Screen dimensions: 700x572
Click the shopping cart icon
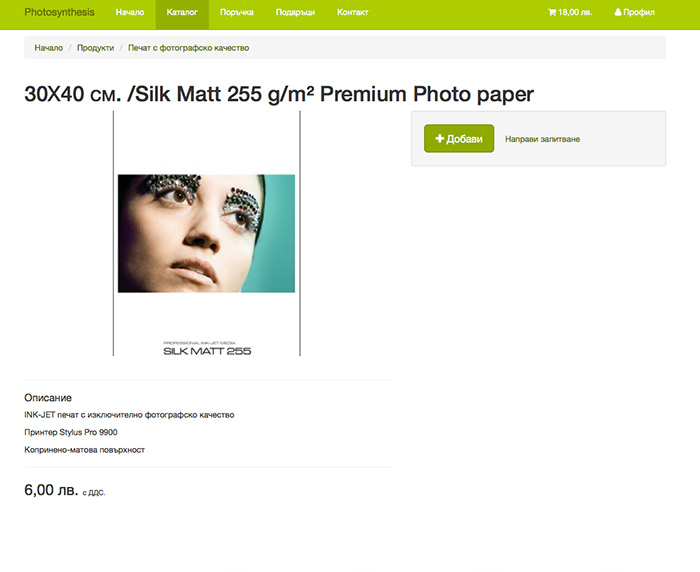coord(552,13)
